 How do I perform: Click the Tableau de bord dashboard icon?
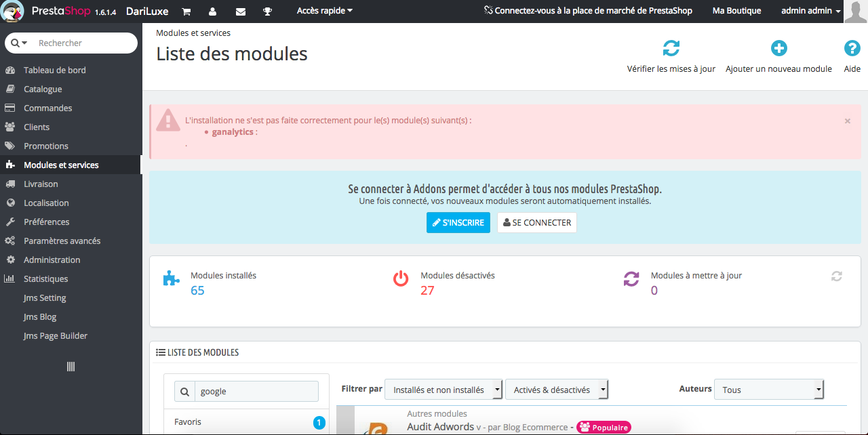point(10,70)
